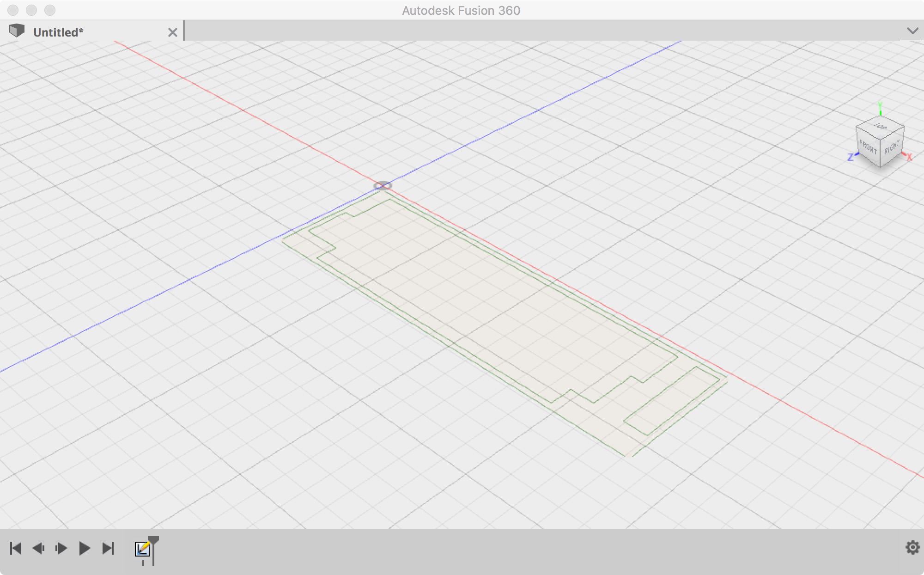924x575 pixels.
Task: Click the TOP face of the ViewCube
Action: 880,127
